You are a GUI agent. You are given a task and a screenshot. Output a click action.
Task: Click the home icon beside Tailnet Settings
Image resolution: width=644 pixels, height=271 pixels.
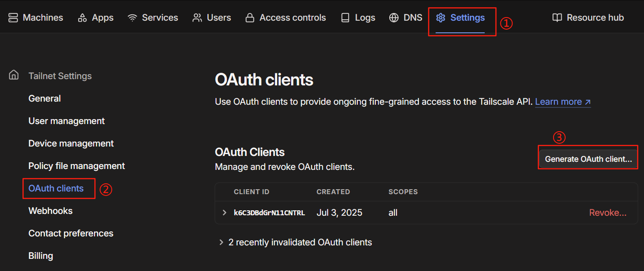14,75
